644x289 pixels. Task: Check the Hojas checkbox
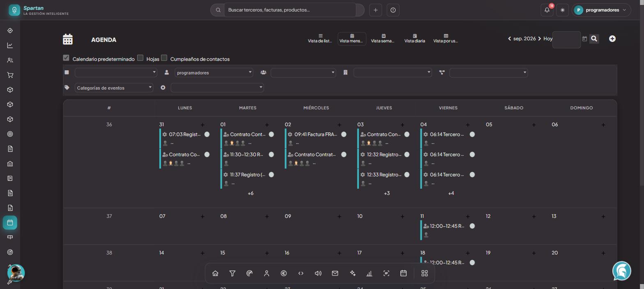[x=140, y=58]
